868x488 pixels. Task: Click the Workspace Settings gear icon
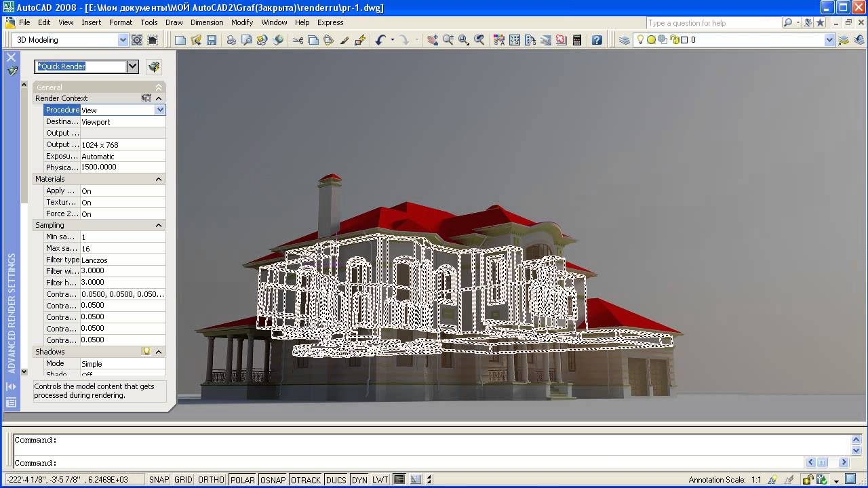(x=137, y=40)
